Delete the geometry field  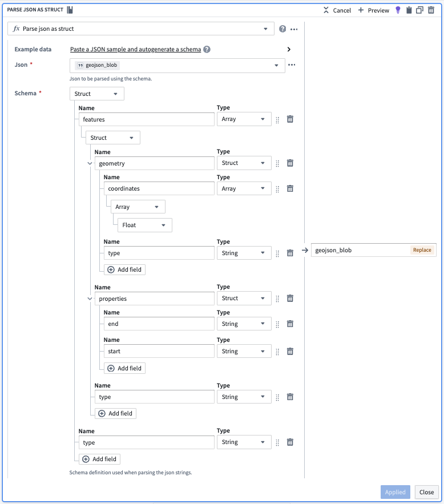(x=290, y=163)
